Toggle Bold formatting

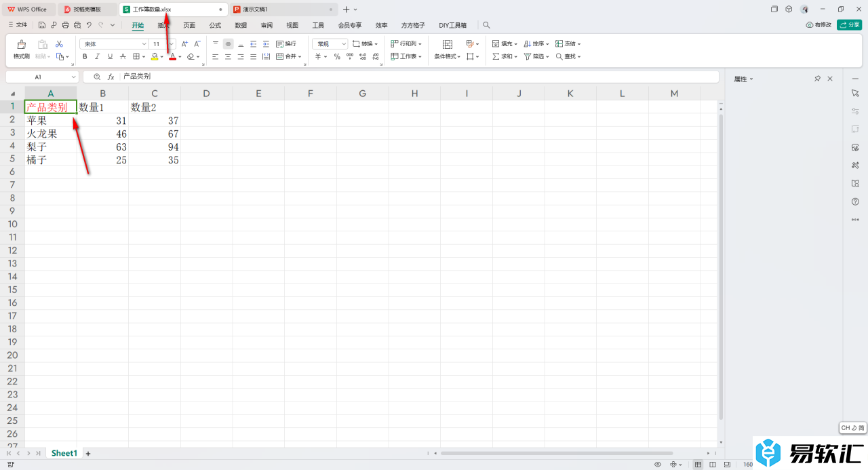coord(85,56)
